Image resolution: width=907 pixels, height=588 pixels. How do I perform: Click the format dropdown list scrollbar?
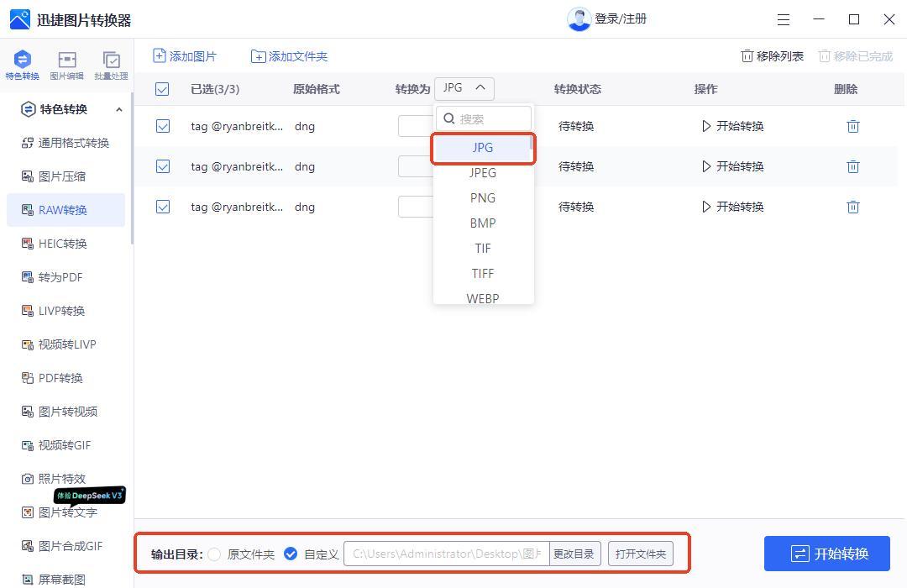[531, 147]
